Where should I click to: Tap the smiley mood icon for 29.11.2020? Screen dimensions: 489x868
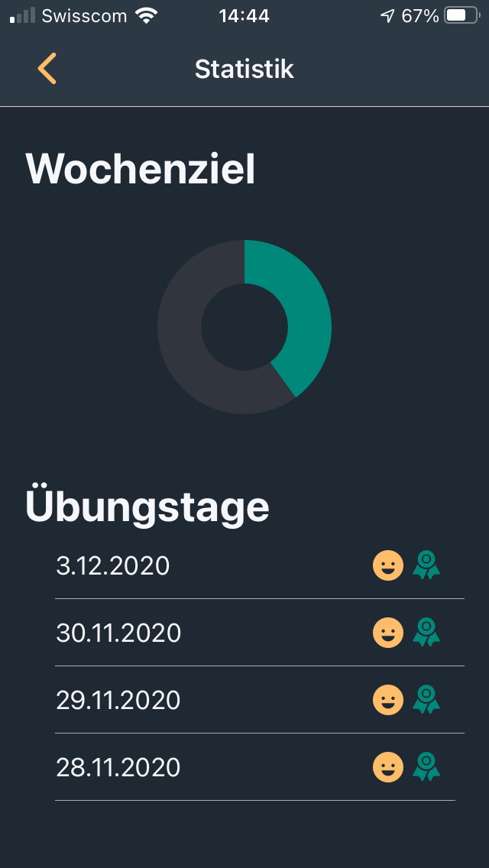click(x=387, y=700)
